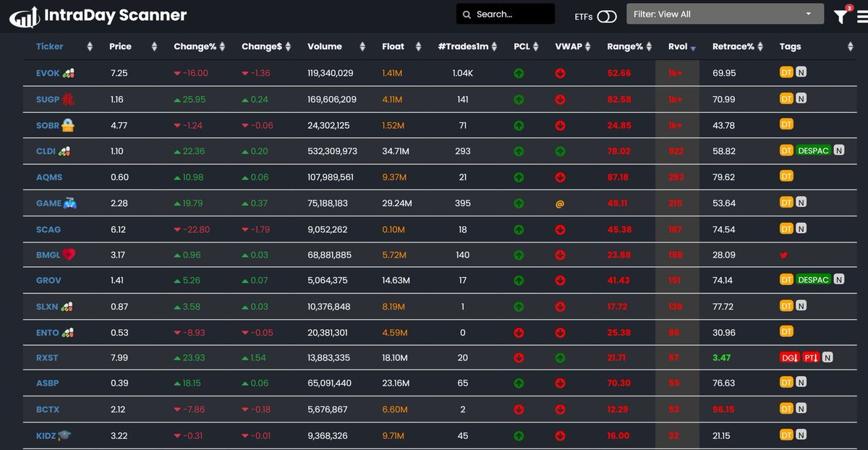Open the RXST ticker link
868x450 pixels.
click(47, 357)
